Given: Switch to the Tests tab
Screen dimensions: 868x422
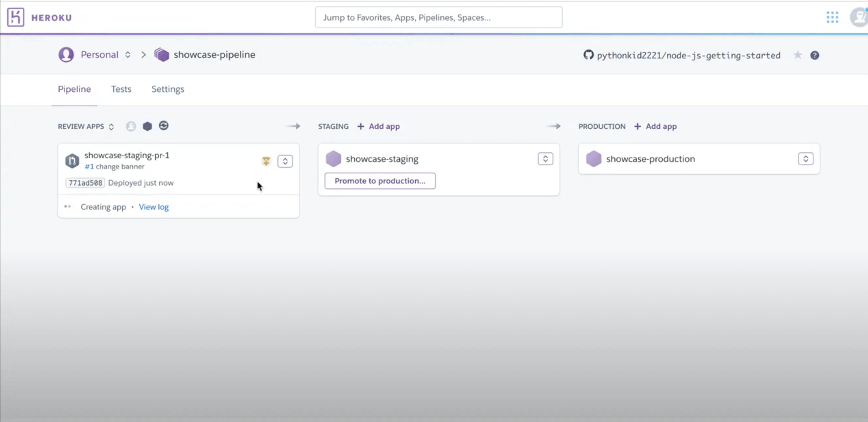Looking at the screenshot, I should [120, 89].
